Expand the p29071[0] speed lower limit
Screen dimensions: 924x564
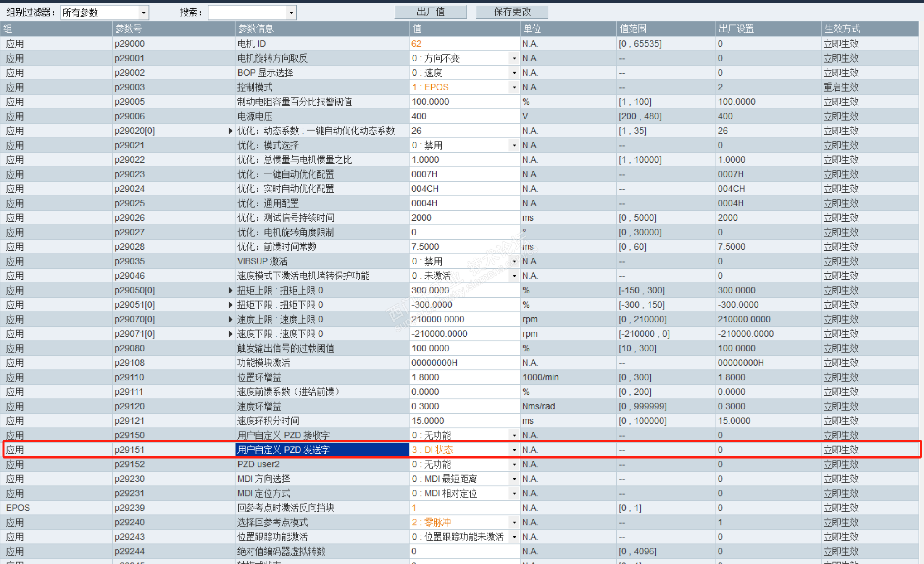[x=230, y=334]
